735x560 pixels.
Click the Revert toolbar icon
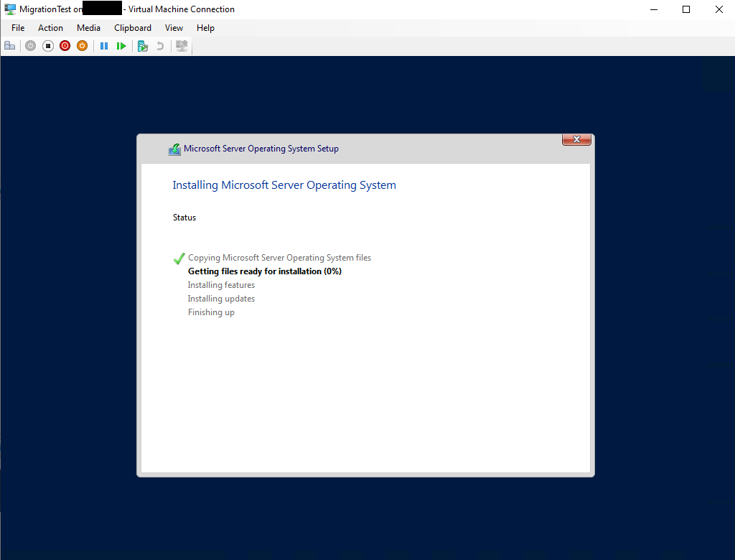click(160, 46)
